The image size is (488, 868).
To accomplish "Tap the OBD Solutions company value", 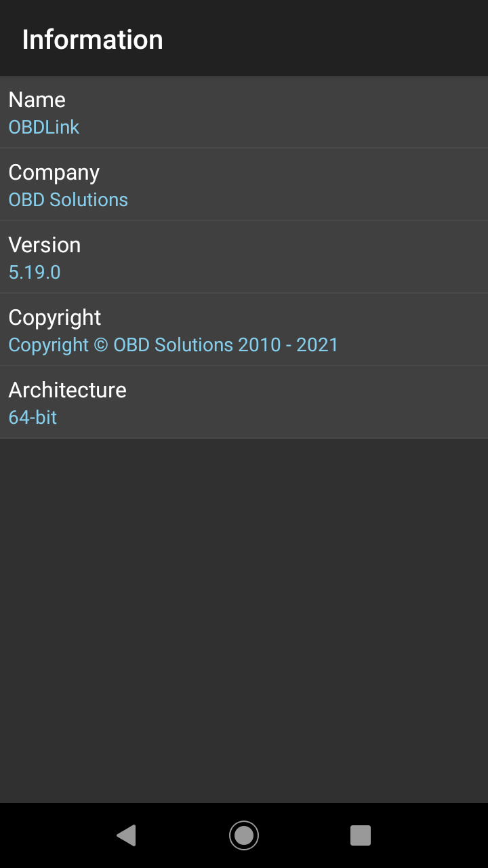I will 68,200.
